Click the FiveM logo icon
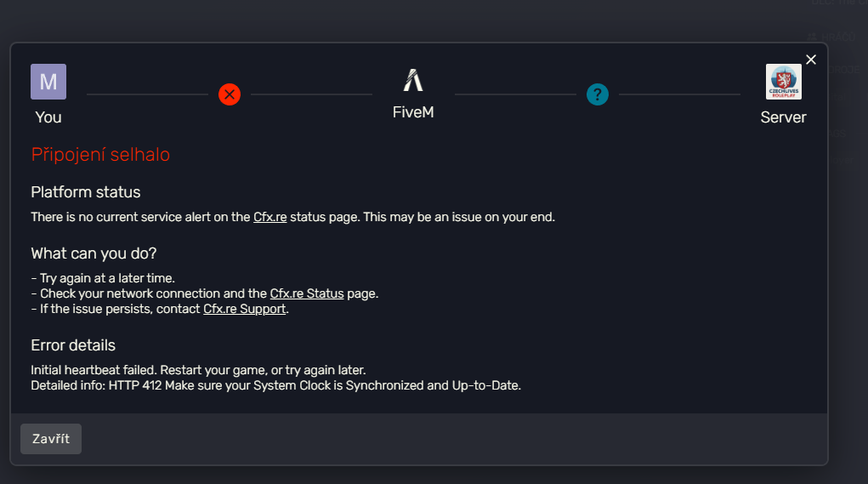Image resolution: width=868 pixels, height=484 pixels. tap(413, 81)
